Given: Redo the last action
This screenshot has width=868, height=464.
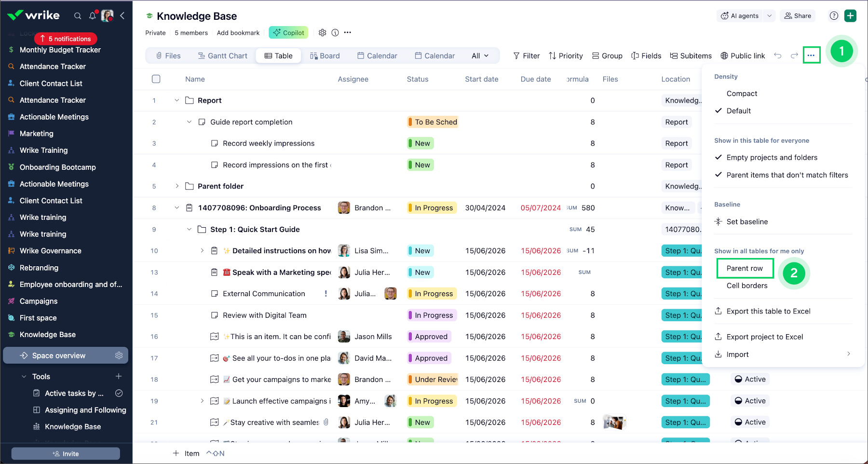Looking at the screenshot, I should pos(794,56).
